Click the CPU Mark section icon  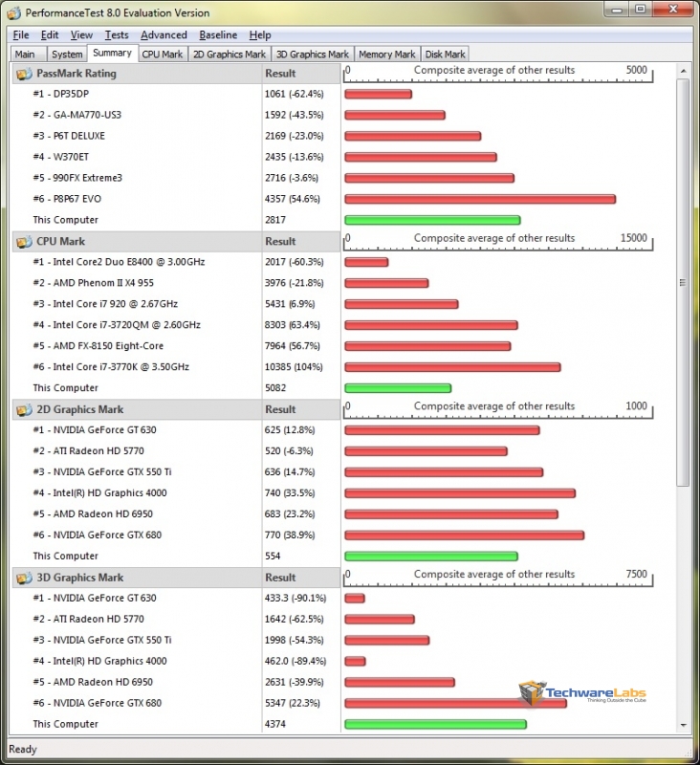25,242
